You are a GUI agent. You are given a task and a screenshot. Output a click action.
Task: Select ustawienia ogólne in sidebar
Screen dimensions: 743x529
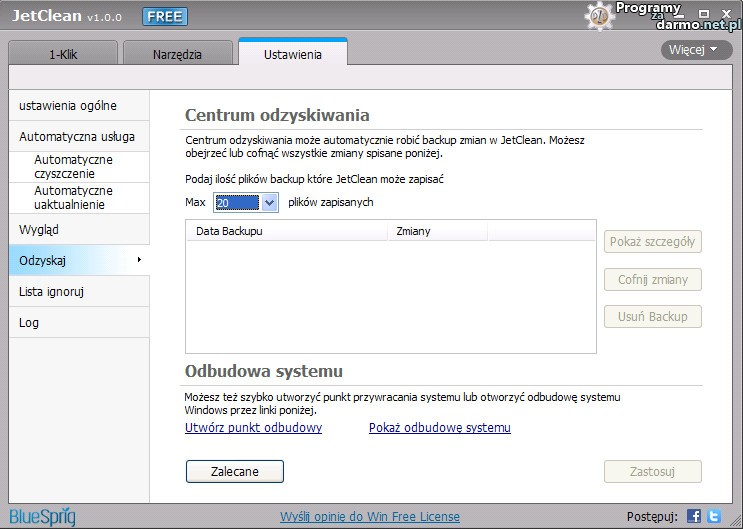pyautogui.click(x=68, y=106)
